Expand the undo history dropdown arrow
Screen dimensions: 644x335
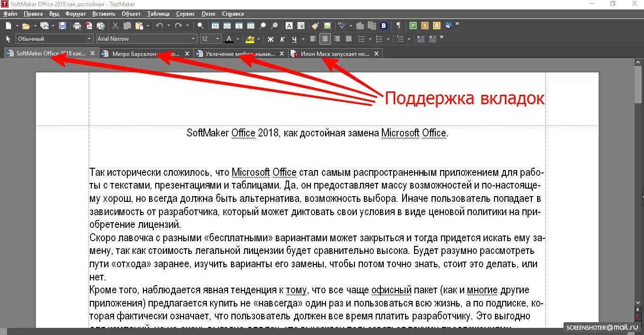click(168, 26)
